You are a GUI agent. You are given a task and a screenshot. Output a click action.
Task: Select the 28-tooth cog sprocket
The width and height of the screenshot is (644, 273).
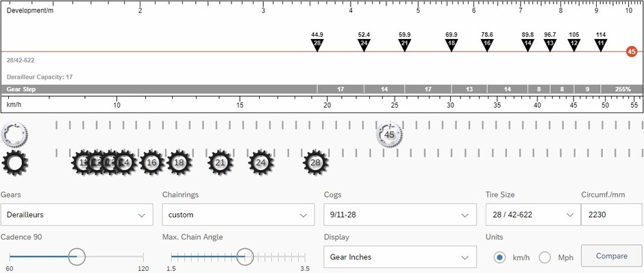point(315,163)
